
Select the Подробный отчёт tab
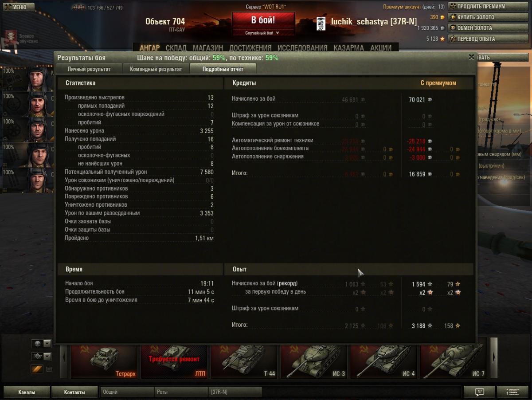pyautogui.click(x=223, y=69)
